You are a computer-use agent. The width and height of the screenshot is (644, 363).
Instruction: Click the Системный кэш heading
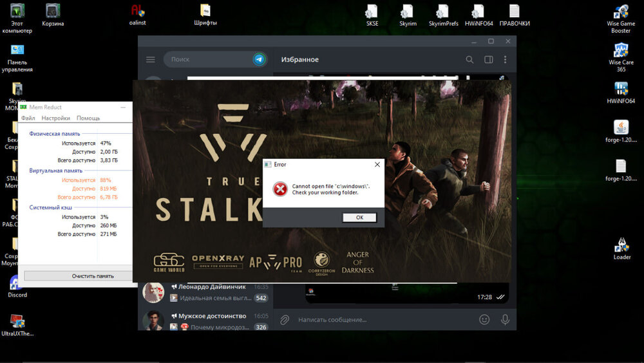pos(50,208)
